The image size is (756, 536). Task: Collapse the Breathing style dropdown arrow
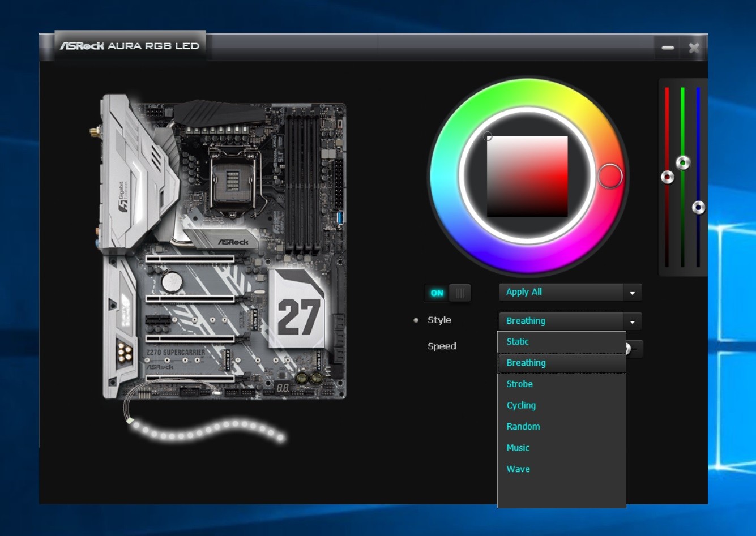[x=632, y=321]
